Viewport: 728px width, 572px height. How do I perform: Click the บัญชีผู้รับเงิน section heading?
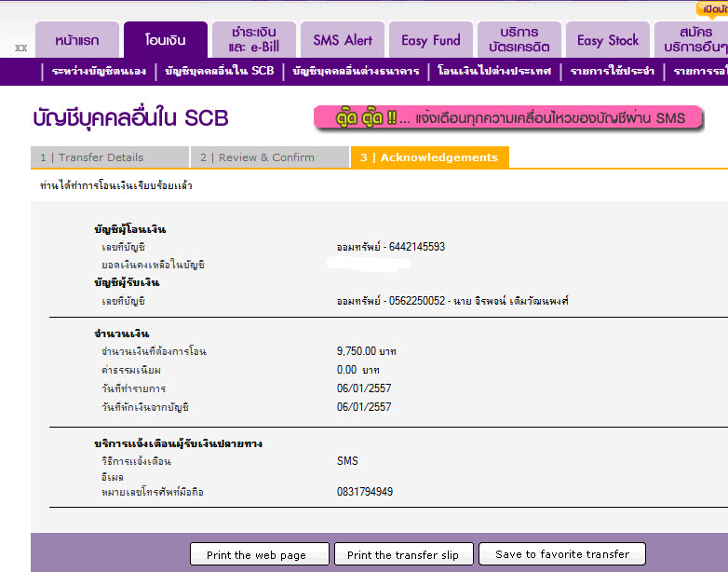[x=127, y=282]
